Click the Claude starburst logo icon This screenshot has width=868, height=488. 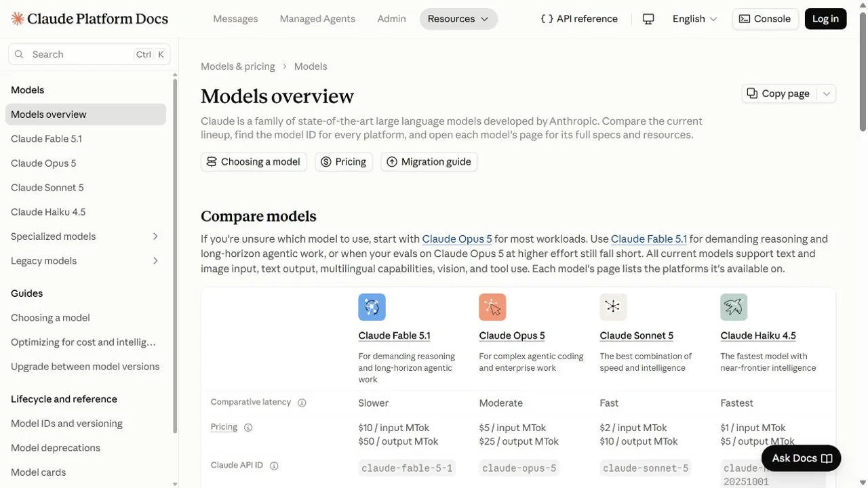[18, 19]
